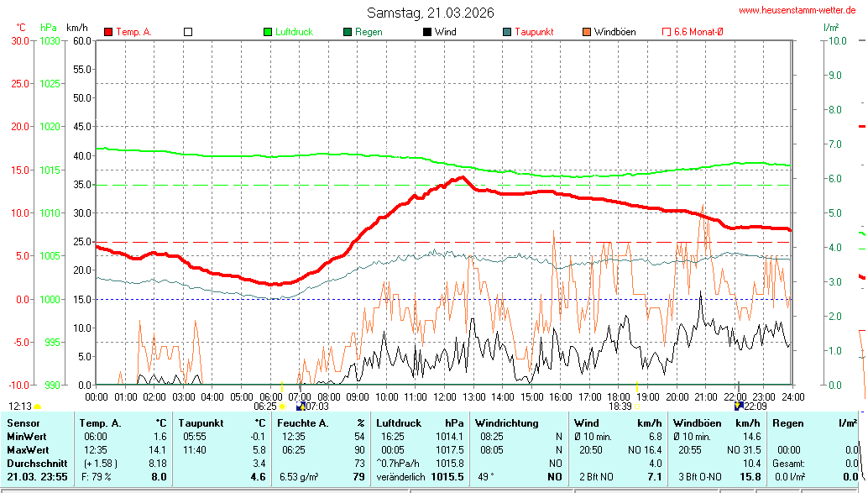This screenshot has width=868, height=493.
Task: Click the Samstag, 21.03.2026 chart title
Action: 431,13
